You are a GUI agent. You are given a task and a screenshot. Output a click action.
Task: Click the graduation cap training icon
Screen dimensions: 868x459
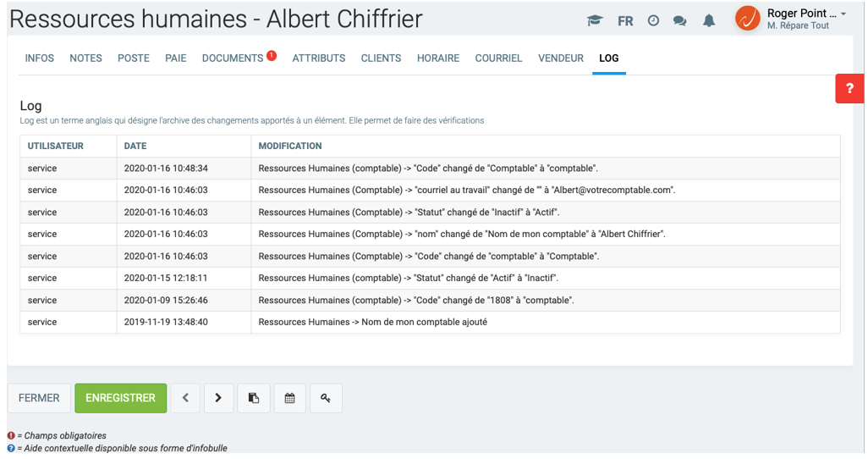pos(595,20)
